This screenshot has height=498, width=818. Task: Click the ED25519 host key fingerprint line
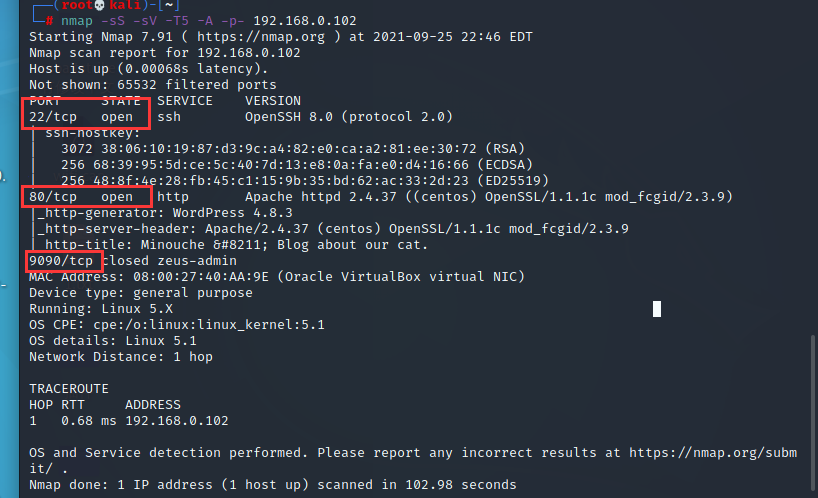(x=305, y=180)
